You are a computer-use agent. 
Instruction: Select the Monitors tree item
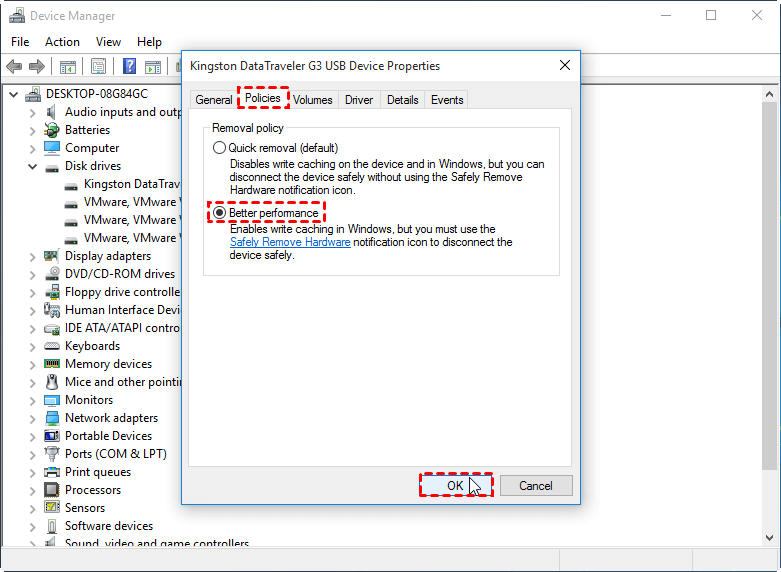(89, 400)
